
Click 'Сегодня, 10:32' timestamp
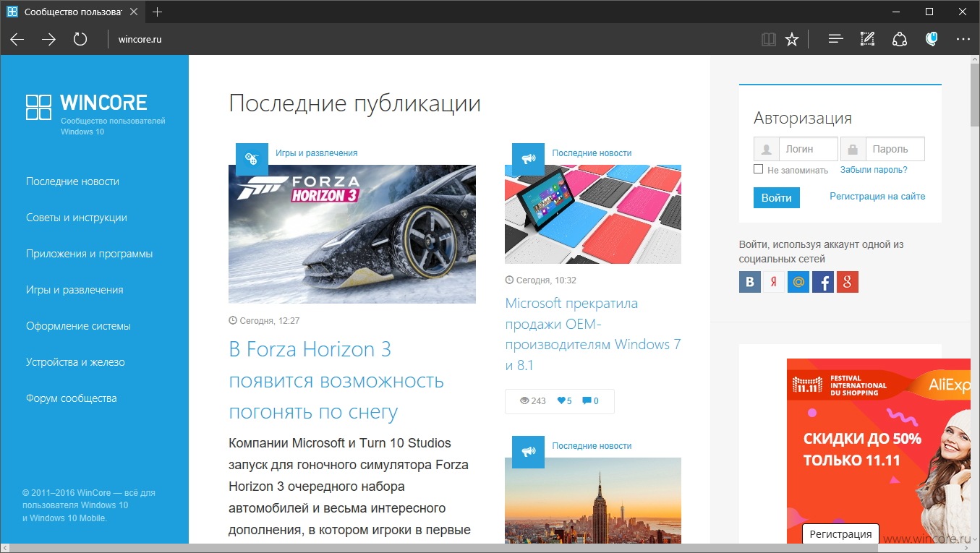tap(540, 280)
